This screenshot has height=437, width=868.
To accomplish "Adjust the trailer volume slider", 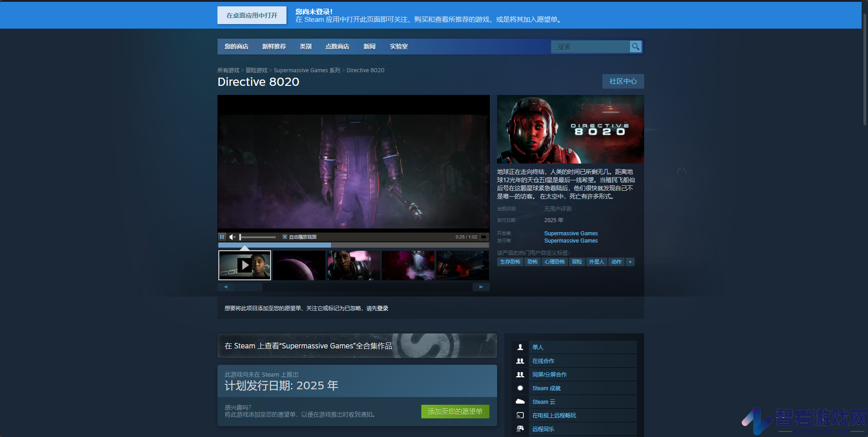I will [258, 237].
